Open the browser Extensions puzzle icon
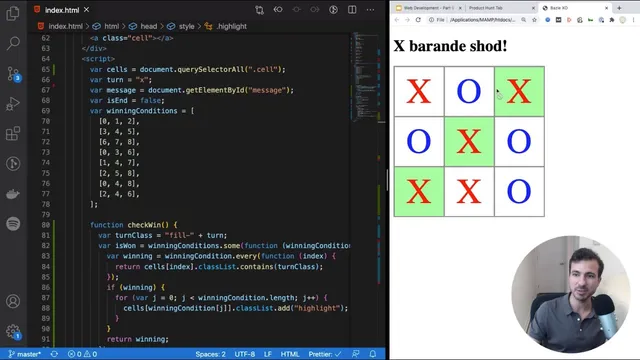The width and height of the screenshot is (640, 360). tap(611, 20)
